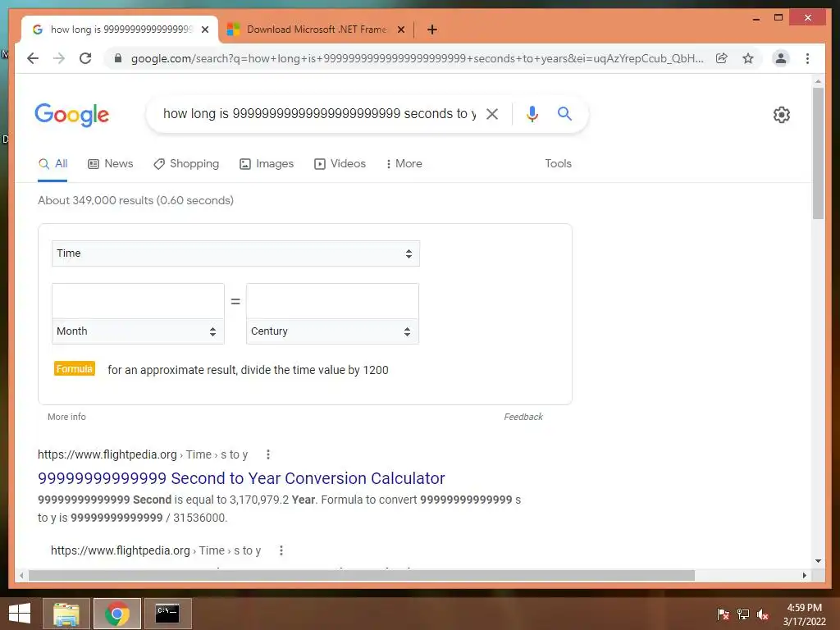Click the vertical scrollbar up arrow
This screenshot has height=630, width=840.
(818, 81)
